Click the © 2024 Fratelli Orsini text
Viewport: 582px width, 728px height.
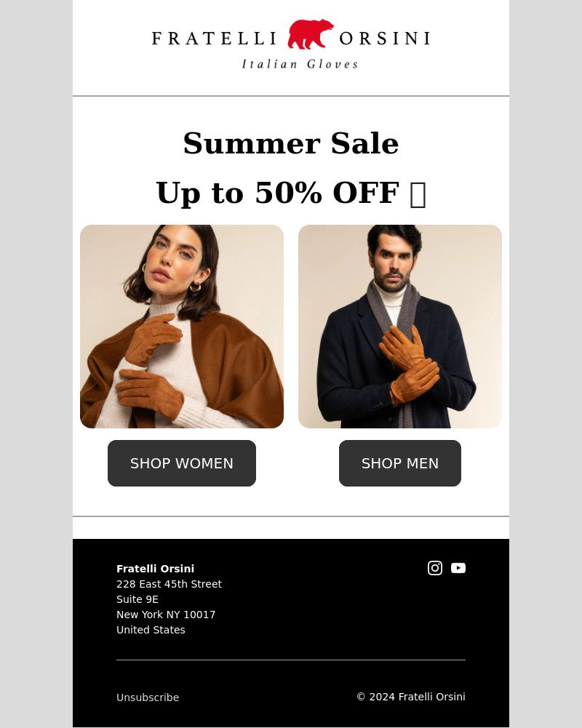pyautogui.click(x=411, y=697)
